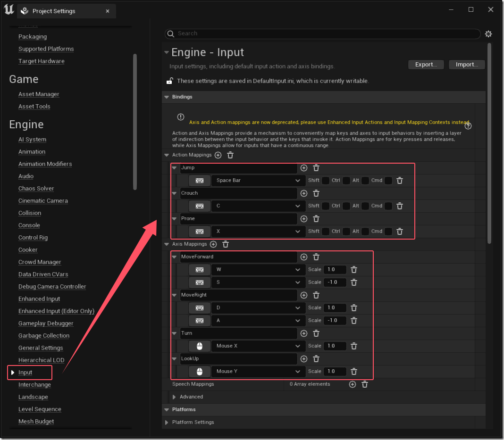This screenshot has height=440, width=504.
Task: Delete the Space Bar key binding
Action: coord(400,181)
